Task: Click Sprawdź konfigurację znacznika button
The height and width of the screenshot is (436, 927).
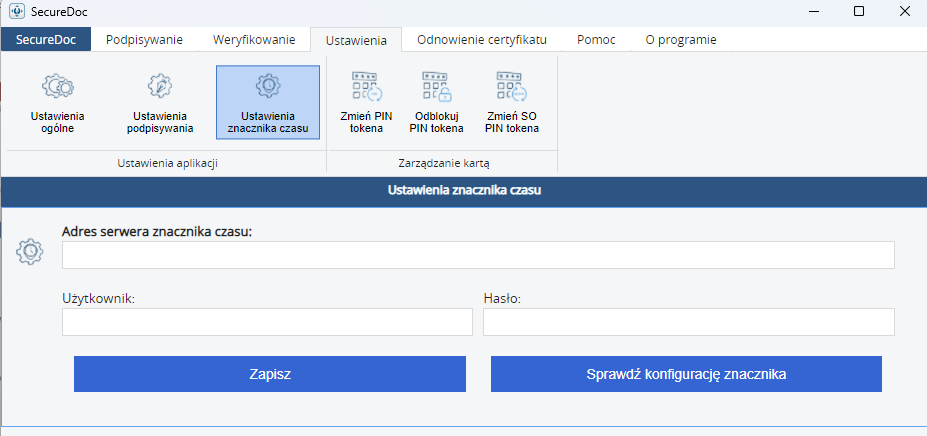Action: click(x=686, y=374)
